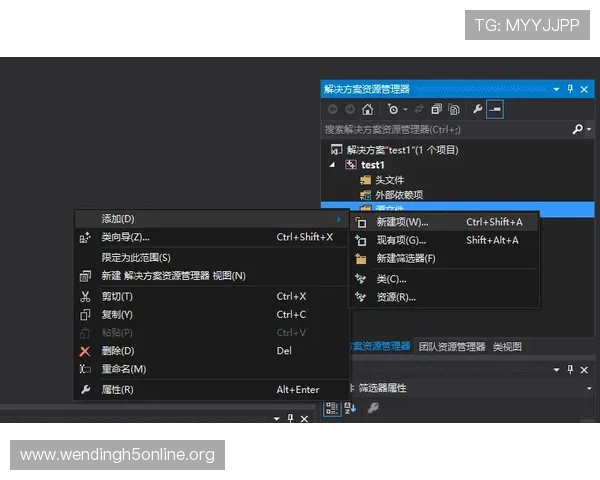This screenshot has width=600, height=480.
Task: Pin the Solution Explorer panel
Action: point(570,89)
